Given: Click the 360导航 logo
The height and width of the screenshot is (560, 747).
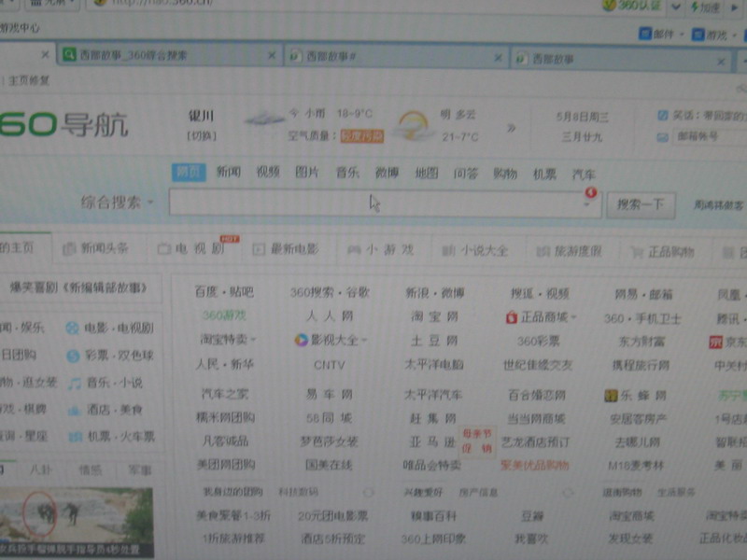Looking at the screenshot, I should click(63, 125).
